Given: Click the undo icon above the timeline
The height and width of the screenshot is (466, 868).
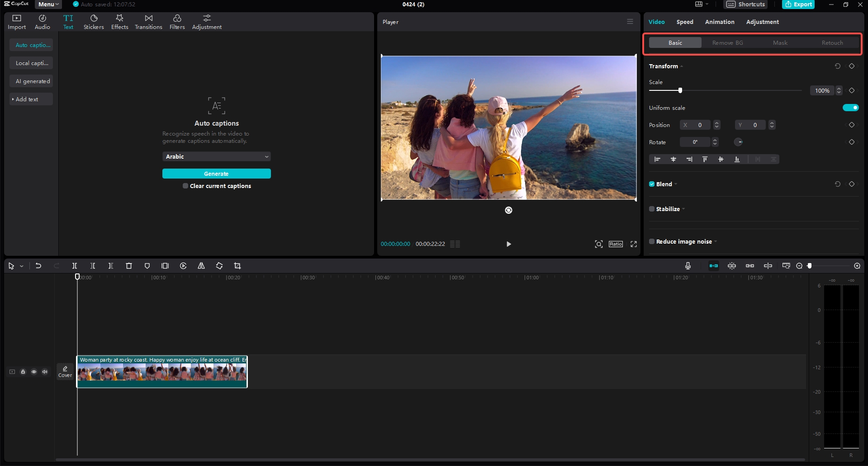Looking at the screenshot, I should click(38, 266).
